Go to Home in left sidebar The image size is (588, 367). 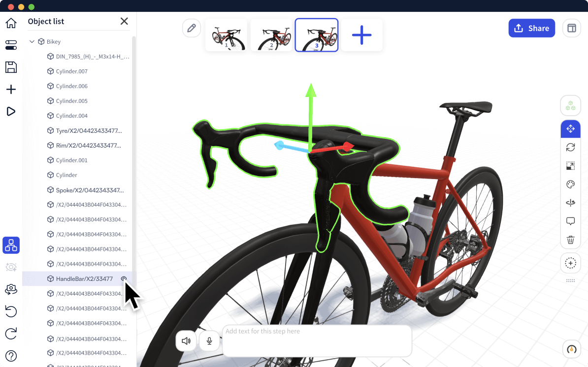click(11, 23)
